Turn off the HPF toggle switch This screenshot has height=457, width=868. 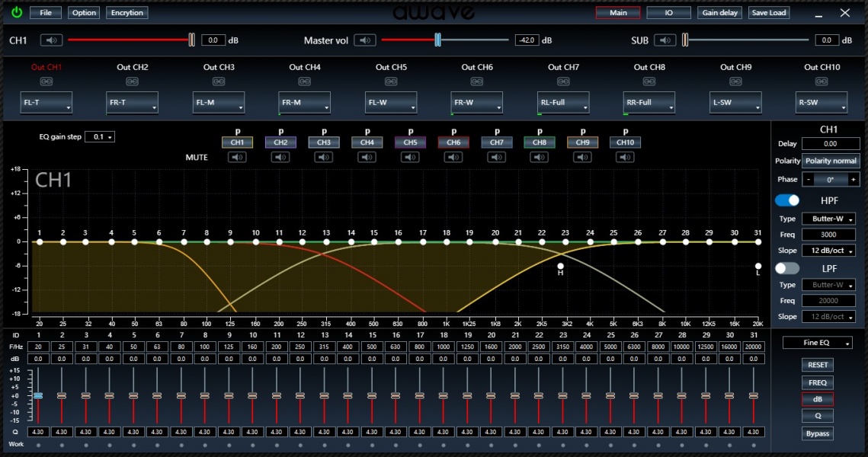tap(787, 200)
